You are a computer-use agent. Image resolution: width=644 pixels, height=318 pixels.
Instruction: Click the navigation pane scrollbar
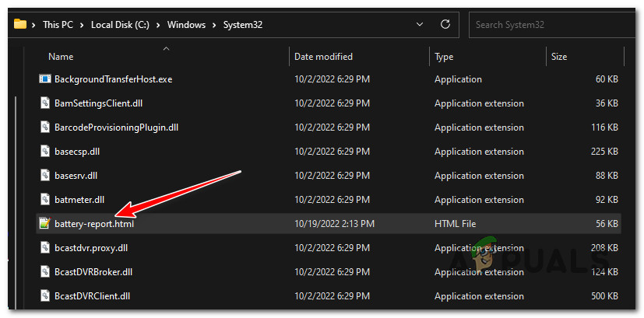point(16,201)
